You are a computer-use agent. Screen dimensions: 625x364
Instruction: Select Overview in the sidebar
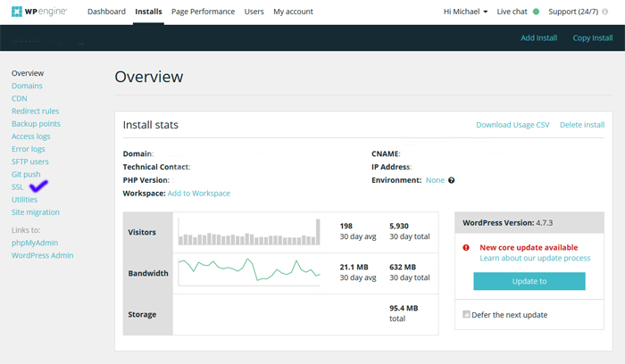pos(28,73)
